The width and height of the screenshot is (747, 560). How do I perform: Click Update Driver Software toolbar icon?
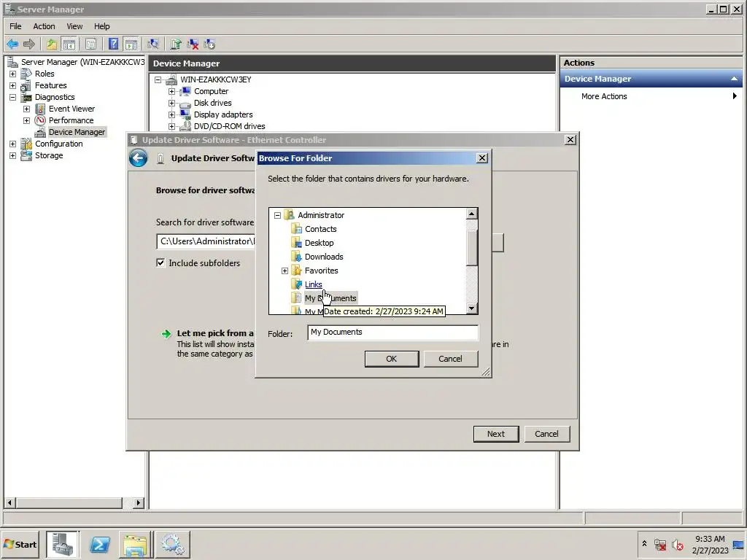176,44
